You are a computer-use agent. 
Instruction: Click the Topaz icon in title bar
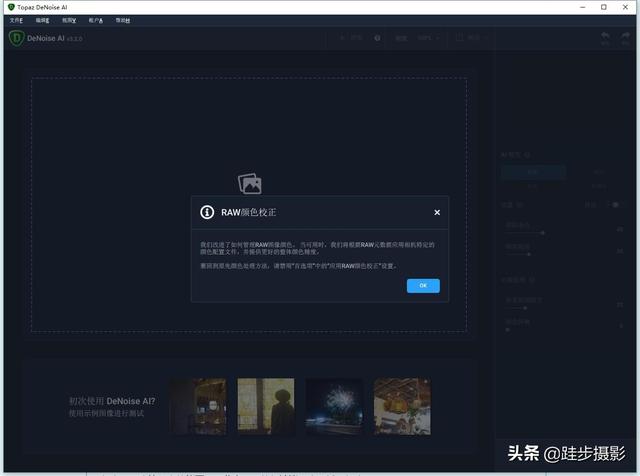[10, 6]
